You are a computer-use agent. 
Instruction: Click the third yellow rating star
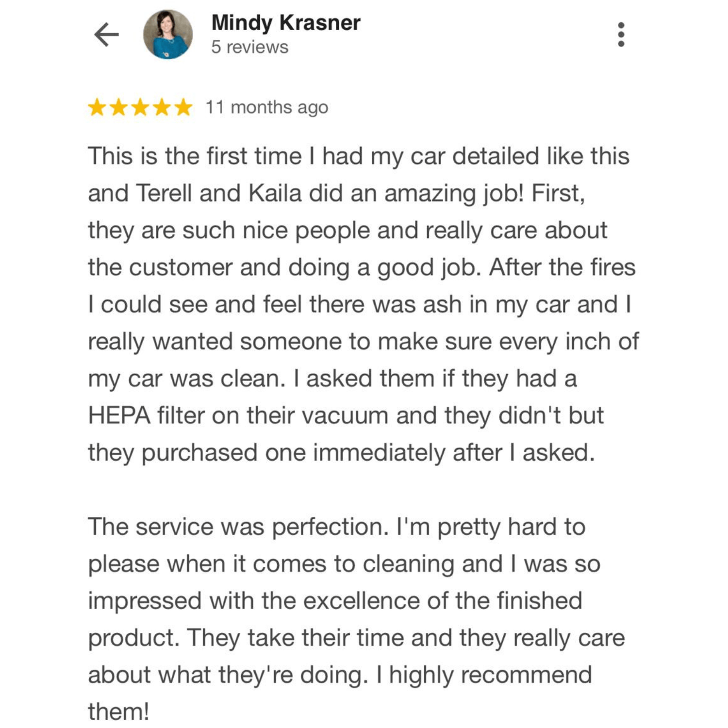pos(140,107)
